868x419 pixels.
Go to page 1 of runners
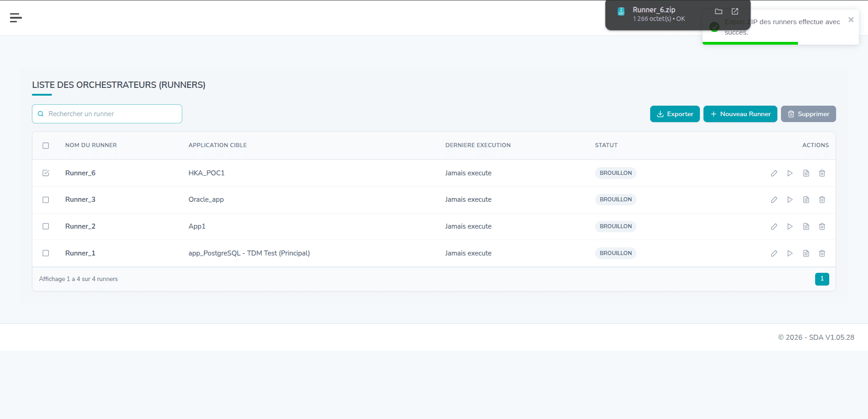822,279
